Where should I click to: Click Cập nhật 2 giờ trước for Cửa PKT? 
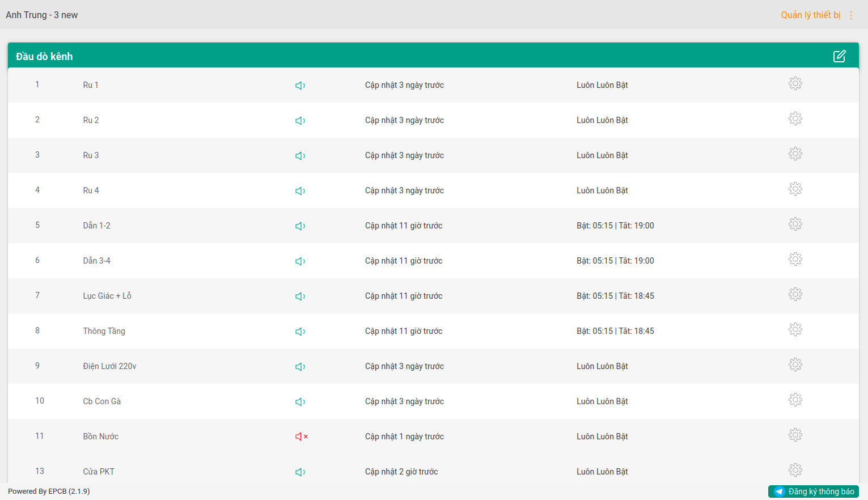[401, 472]
